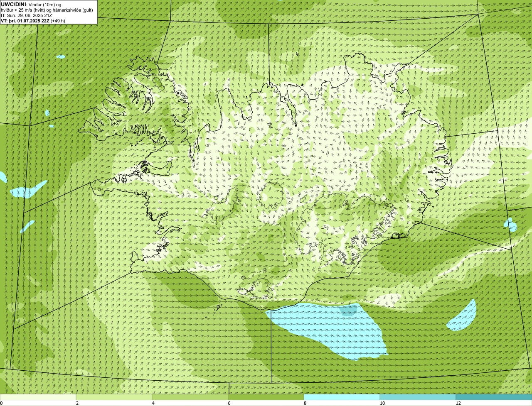Select the 4–6 m/s green legend color
This screenshot has height=406, width=532.
pyautogui.click(x=190, y=397)
